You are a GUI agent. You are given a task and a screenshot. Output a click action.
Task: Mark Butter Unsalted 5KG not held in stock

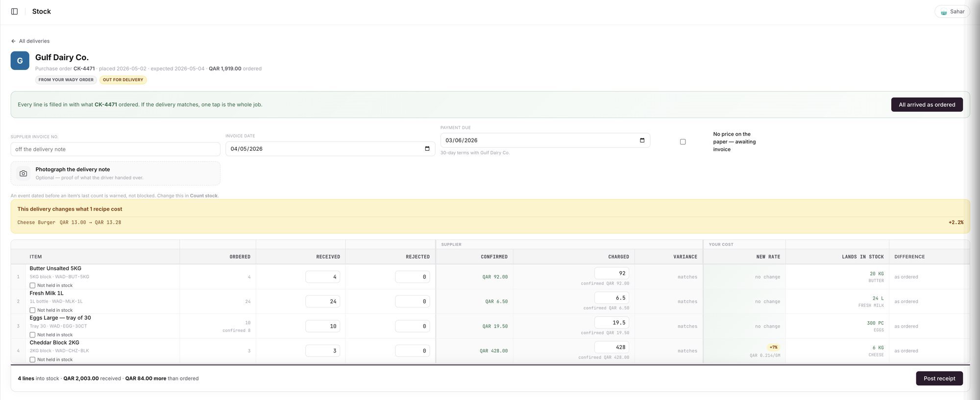click(x=32, y=285)
